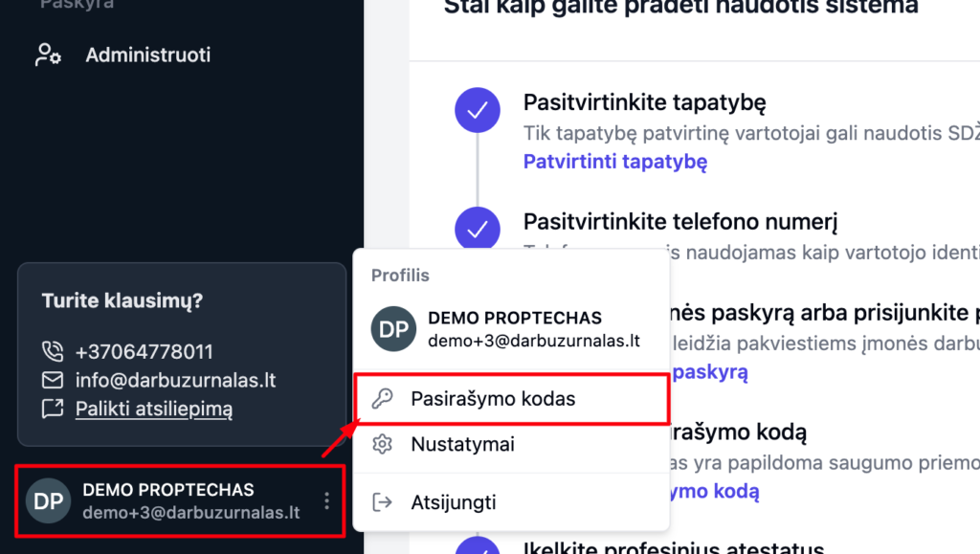980x554 pixels.
Task: Open the three-dot menu beside the sidebar profile
Action: coord(326,500)
